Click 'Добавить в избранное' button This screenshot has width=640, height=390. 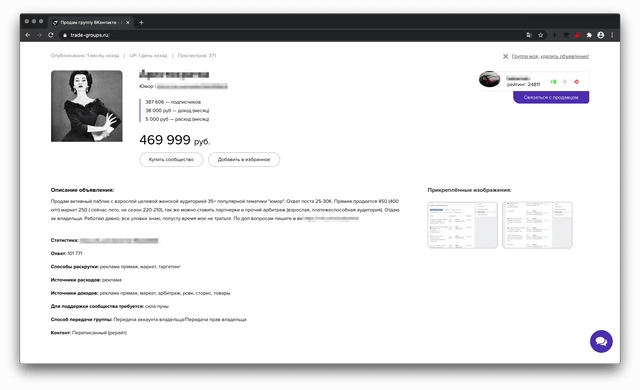click(244, 160)
